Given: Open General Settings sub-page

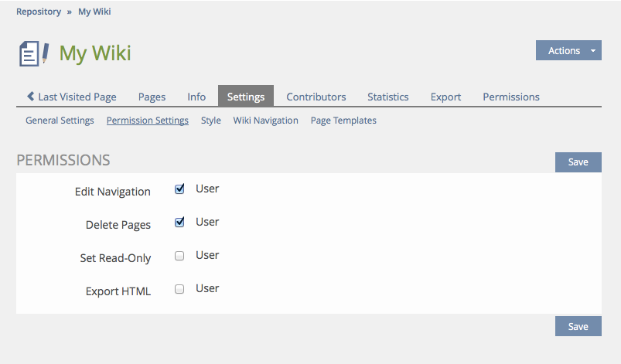Looking at the screenshot, I should pos(60,121).
